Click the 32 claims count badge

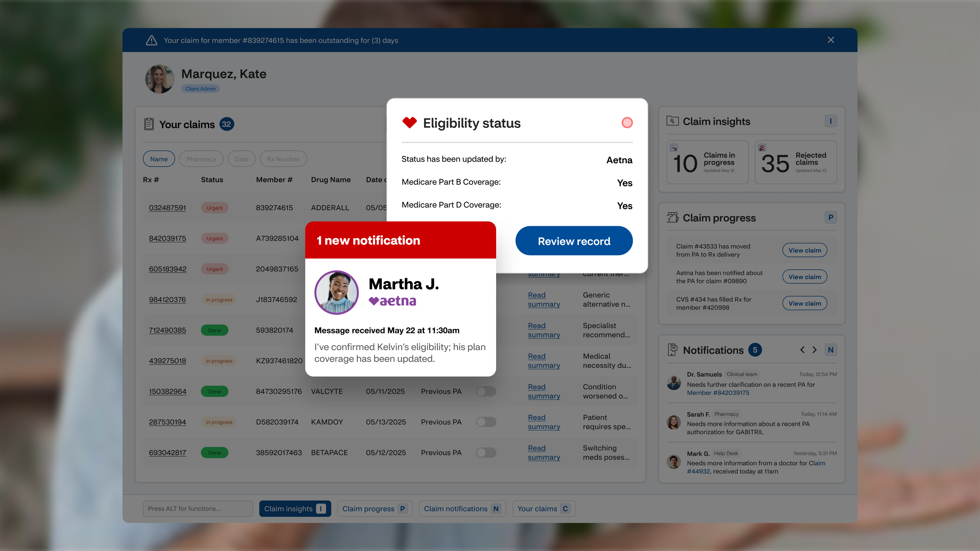tap(227, 124)
